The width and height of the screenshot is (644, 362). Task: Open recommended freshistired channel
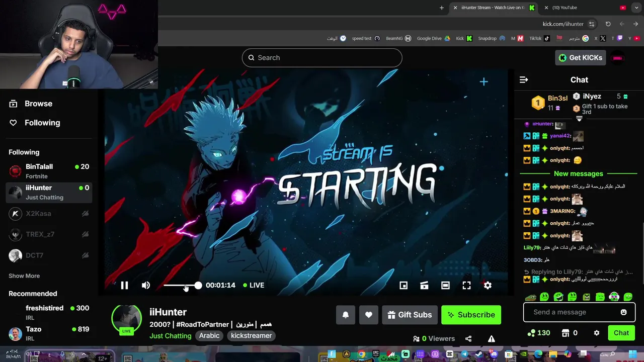tap(49, 312)
